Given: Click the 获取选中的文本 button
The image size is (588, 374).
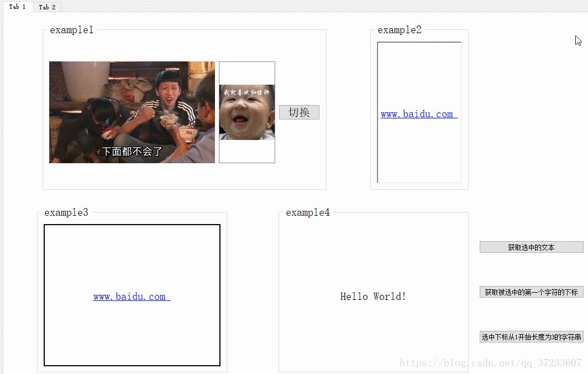Looking at the screenshot, I should click(x=532, y=247).
